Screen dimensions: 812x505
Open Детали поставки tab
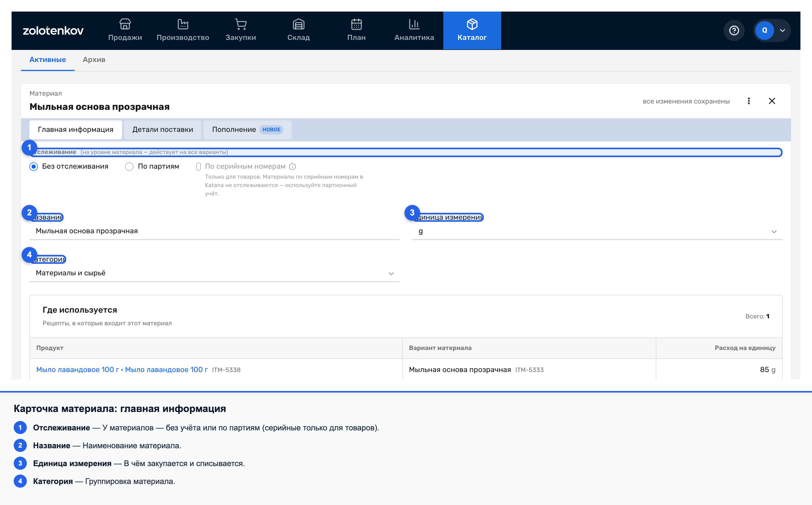click(x=163, y=130)
